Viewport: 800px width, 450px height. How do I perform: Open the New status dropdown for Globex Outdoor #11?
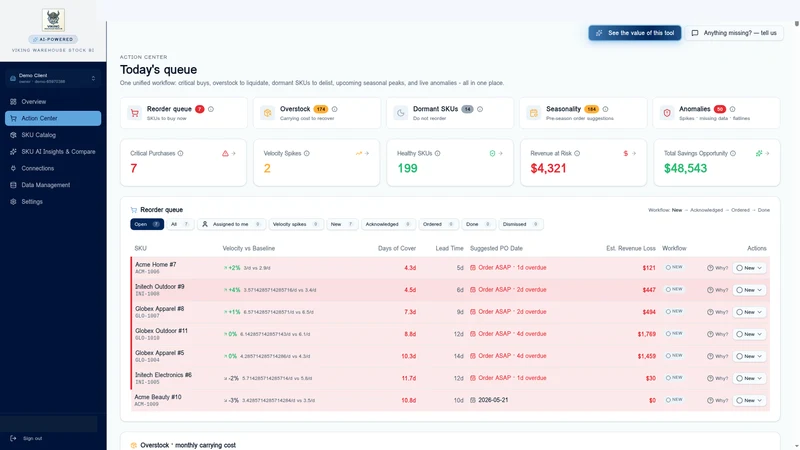tap(749, 334)
